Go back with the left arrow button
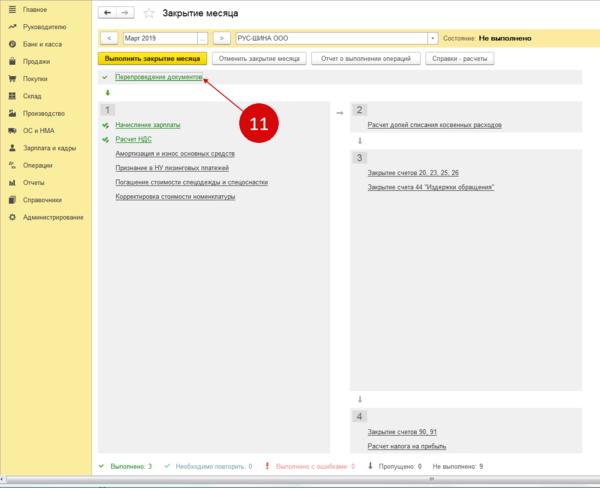Image resolution: width=600 pixels, height=488 pixels. (x=108, y=13)
